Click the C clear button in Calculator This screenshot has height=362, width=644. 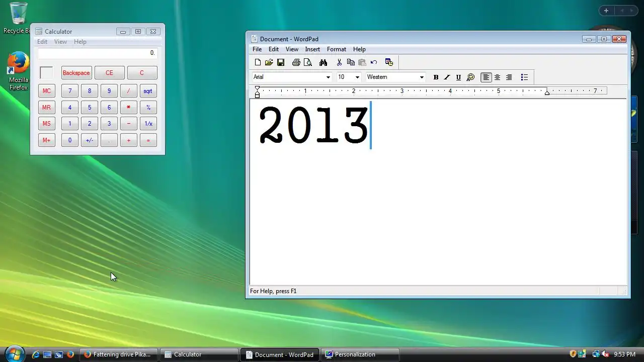[142, 73]
